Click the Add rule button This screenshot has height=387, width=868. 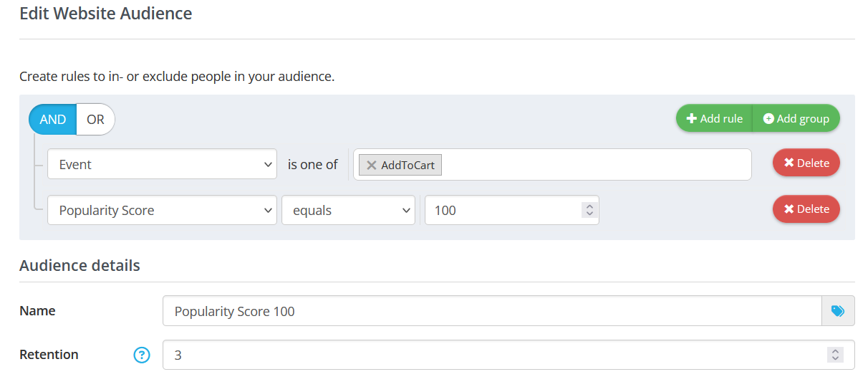click(714, 118)
